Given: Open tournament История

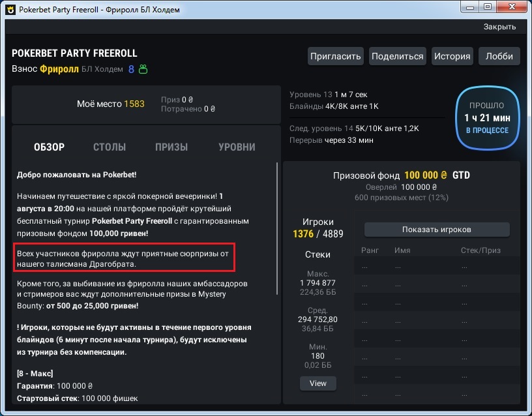Looking at the screenshot, I should point(452,56).
